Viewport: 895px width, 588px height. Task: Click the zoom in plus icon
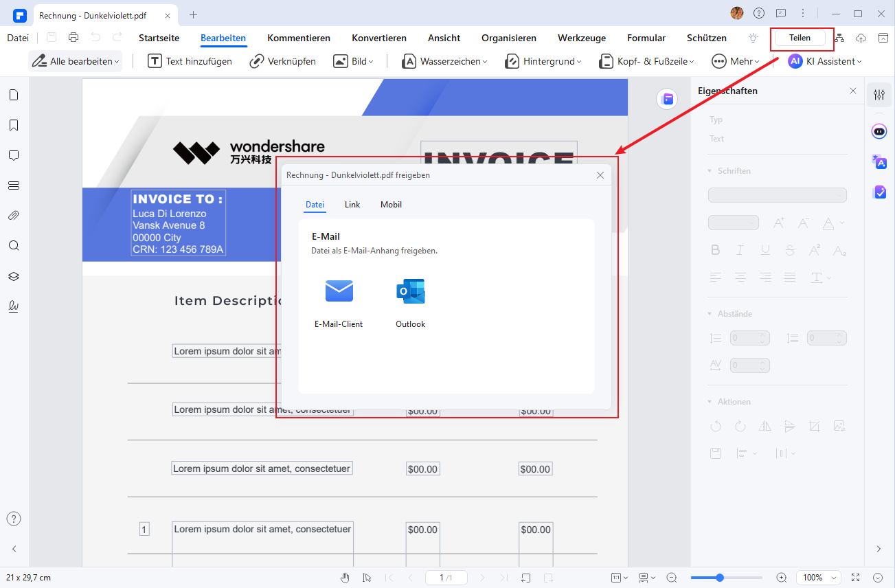tap(781, 578)
